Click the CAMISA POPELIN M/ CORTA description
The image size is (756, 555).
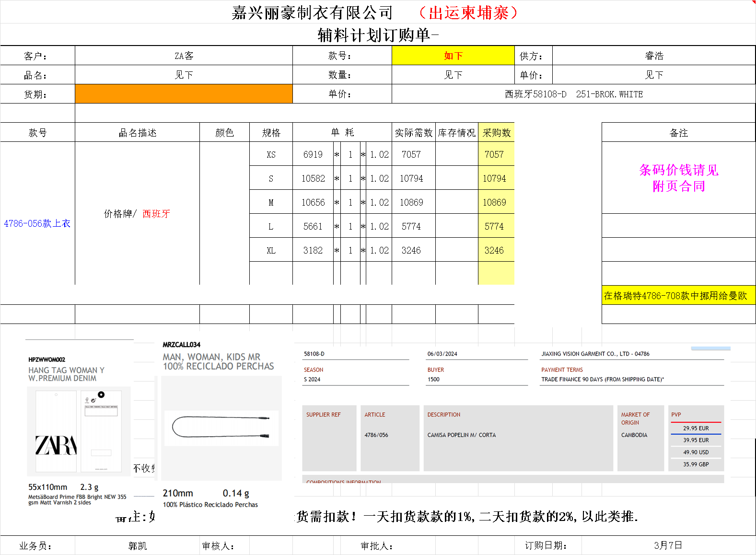(x=462, y=435)
